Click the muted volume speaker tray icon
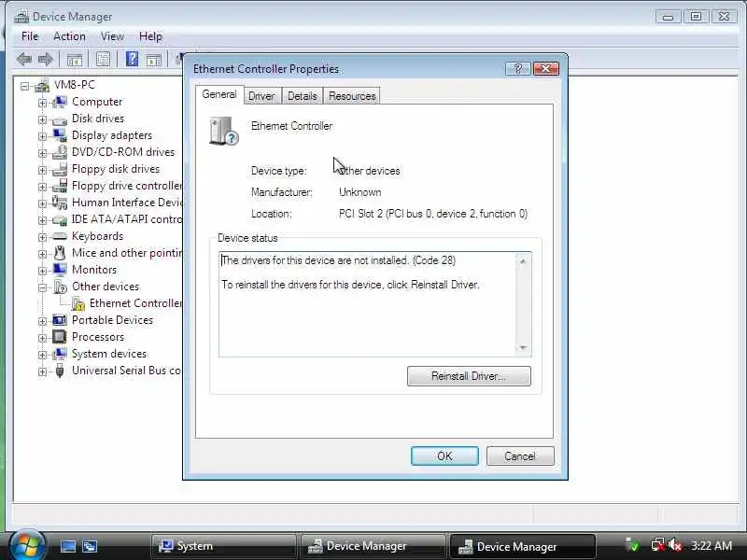The width and height of the screenshot is (747, 560). pos(675,545)
